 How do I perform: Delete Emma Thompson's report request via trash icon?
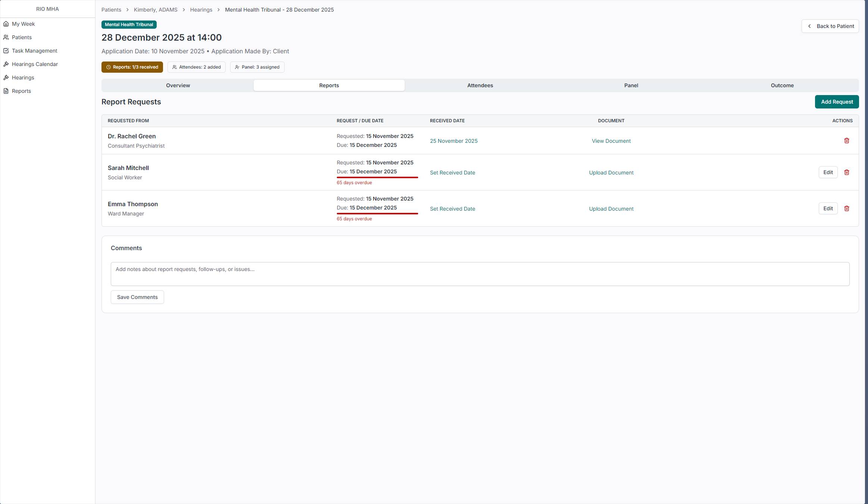[846, 208]
